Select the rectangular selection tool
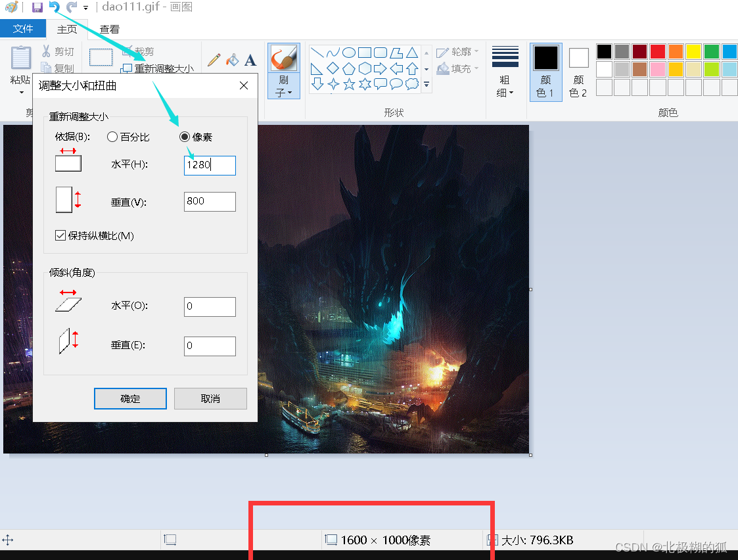The width and height of the screenshot is (738, 560). tap(101, 57)
